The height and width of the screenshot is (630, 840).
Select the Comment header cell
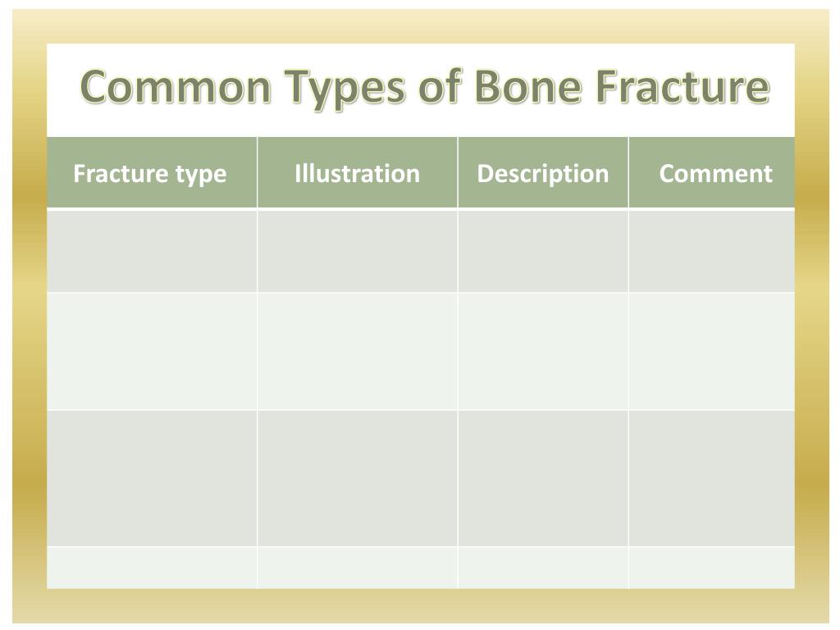(712, 172)
